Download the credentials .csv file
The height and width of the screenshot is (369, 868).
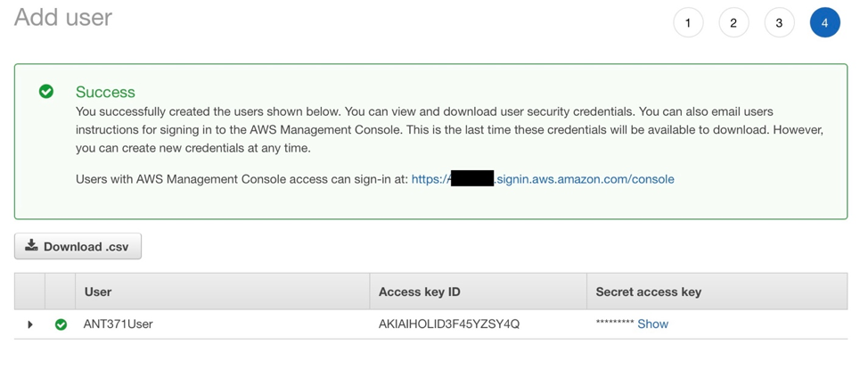coord(78,246)
